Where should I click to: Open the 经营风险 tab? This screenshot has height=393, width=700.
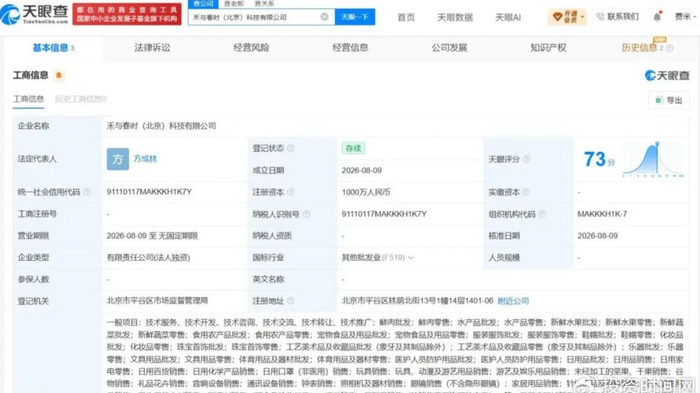pyautogui.click(x=251, y=48)
